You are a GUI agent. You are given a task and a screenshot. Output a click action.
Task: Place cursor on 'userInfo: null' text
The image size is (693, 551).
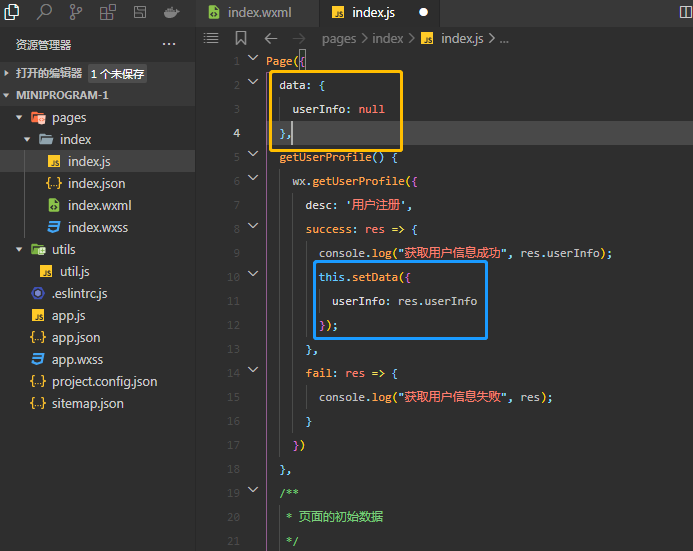pyautogui.click(x=338, y=109)
